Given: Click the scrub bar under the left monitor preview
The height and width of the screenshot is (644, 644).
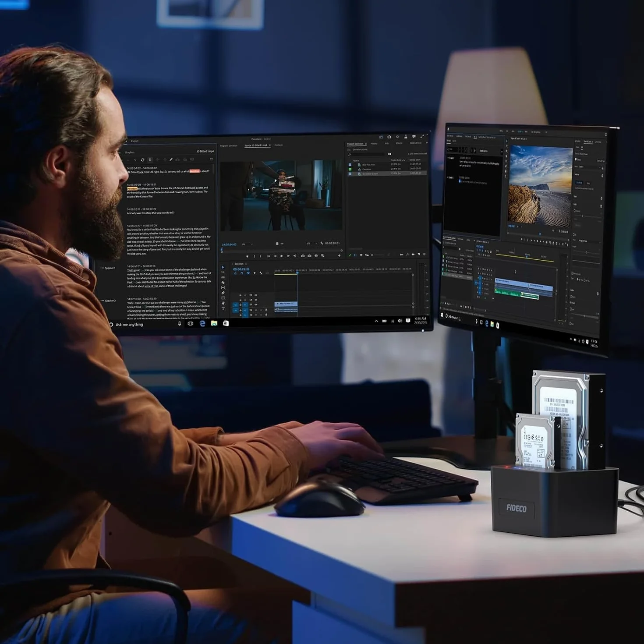Looking at the screenshot, I should tap(282, 251).
